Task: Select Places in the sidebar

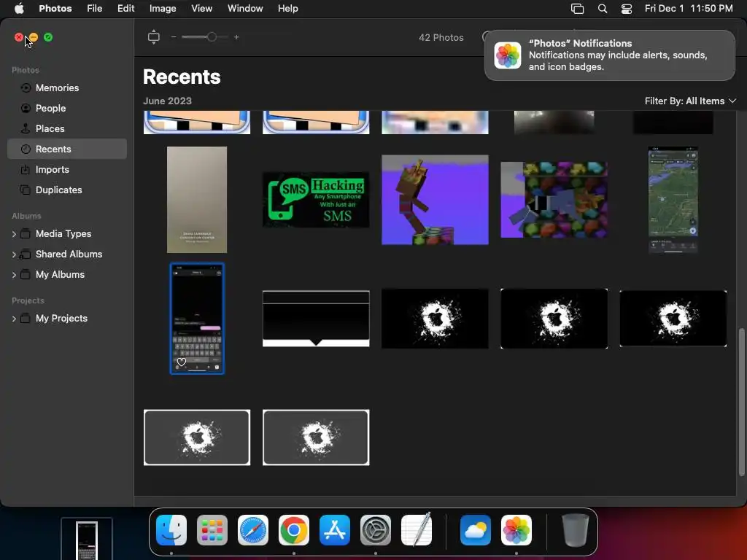Action: pyautogui.click(x=66, y=128)
